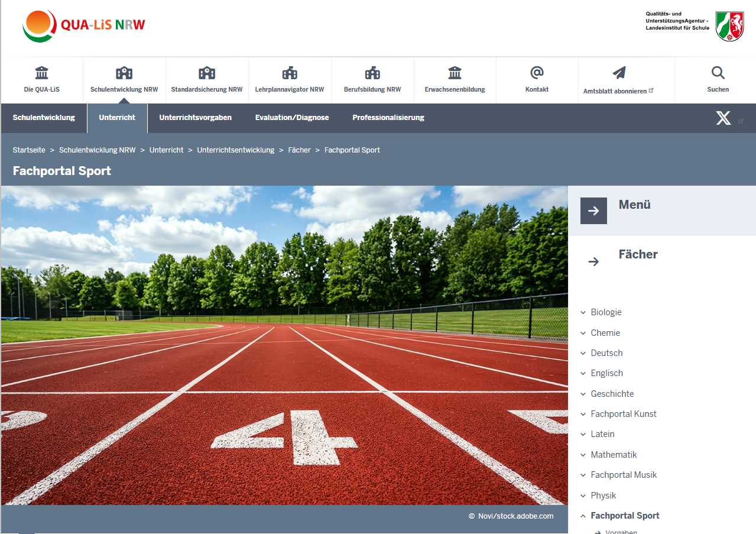Click the Menü heading text
Viewport: 756px width, 534px height.
635,205
